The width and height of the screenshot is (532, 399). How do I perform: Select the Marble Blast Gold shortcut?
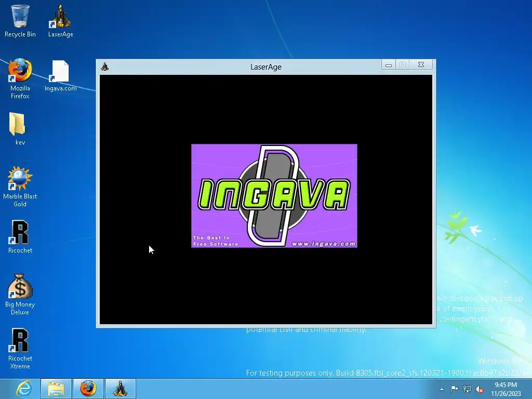[20, 187]
